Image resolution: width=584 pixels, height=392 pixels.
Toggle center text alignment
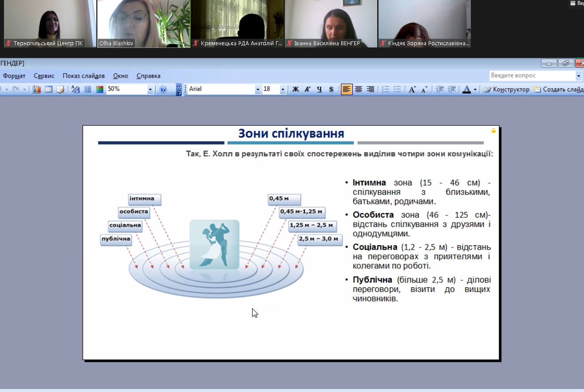(x=359, y=89)
